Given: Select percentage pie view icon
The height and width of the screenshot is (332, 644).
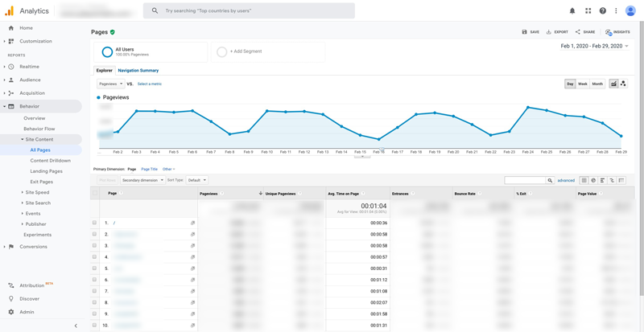Looking at the screenshot, I should (x=593, y=180).
